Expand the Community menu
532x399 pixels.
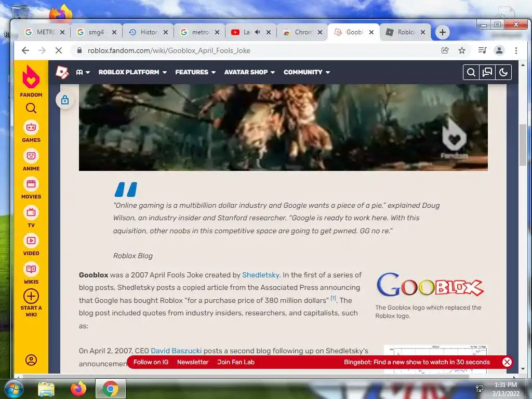307,72
